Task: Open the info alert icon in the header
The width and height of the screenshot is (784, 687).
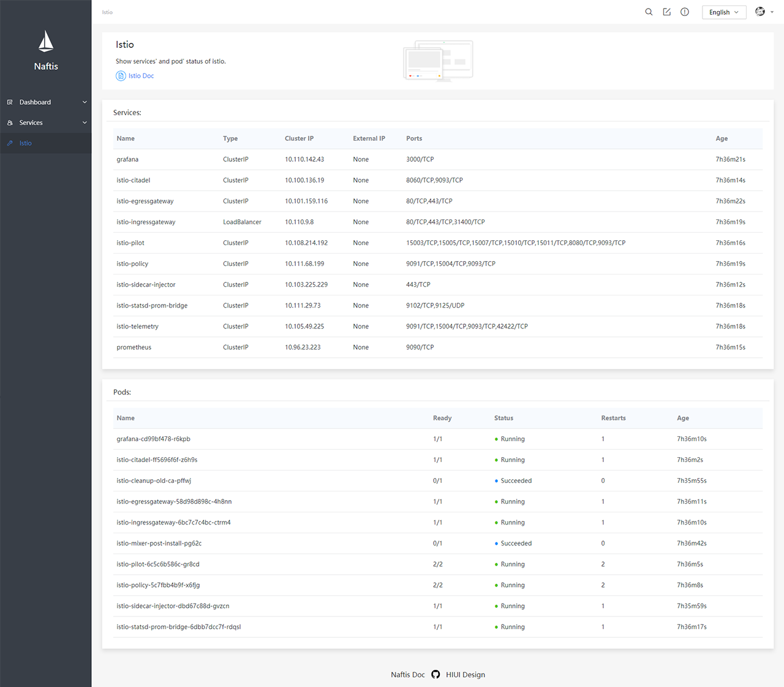Action: tap(684, 12)
